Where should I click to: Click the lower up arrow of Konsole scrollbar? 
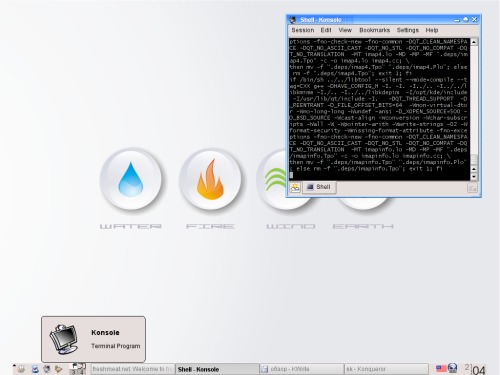click(x=474, y=169)
